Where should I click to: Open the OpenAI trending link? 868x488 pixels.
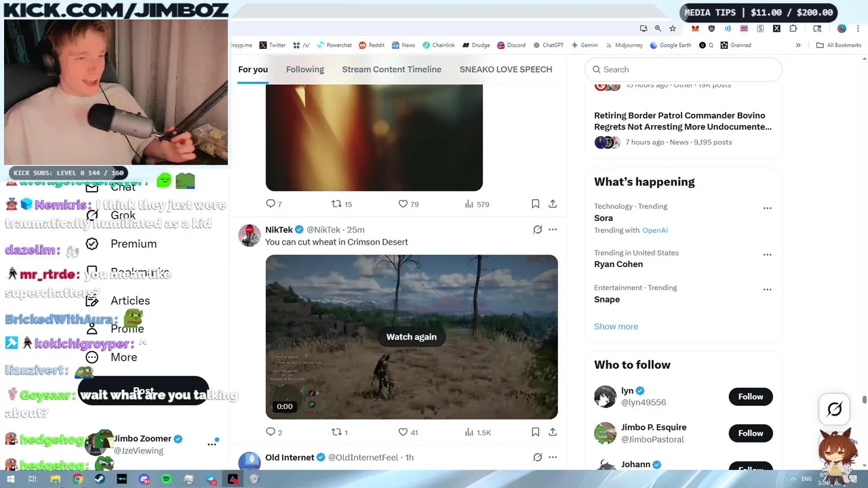coord(655,230)
